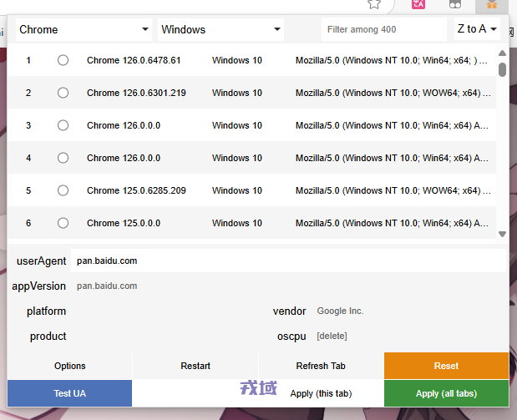Click the green Apply (all tabs) button

coord(447,393)
